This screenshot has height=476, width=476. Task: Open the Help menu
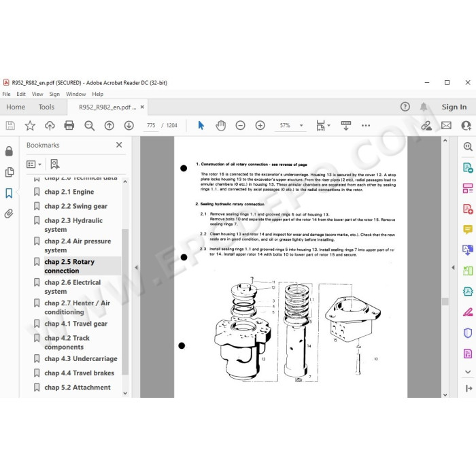(x=98, y=94)
